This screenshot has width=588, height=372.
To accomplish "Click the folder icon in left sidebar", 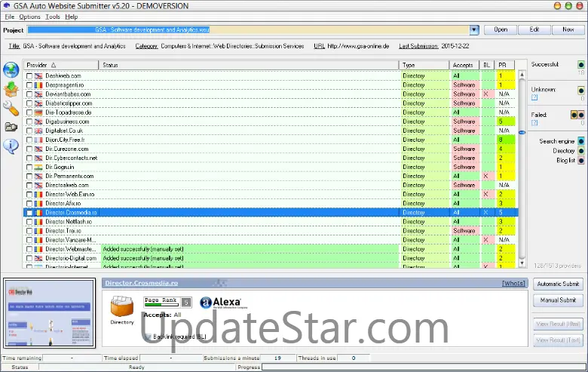I will (x=11, y=127).
